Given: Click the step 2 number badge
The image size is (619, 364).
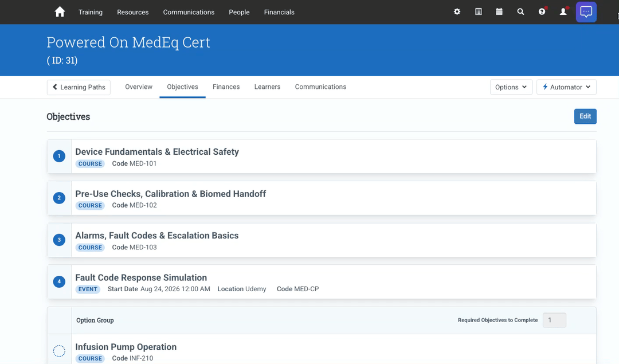Looking at the screenshot, I should point(59,198).
